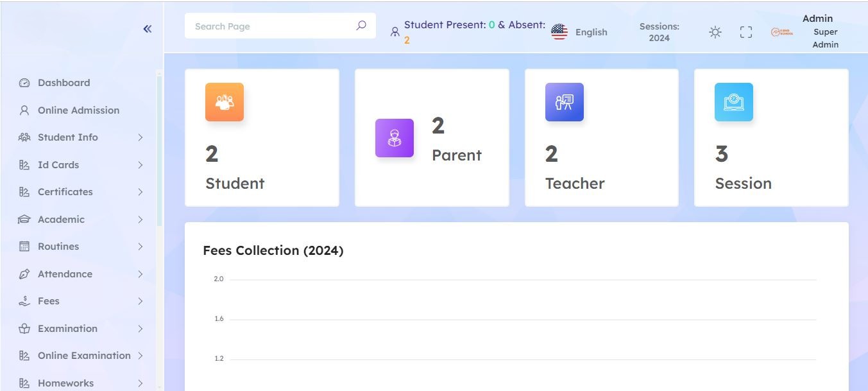This screenshot has width=868, height=391.
Task: Open the Admin profile logo avatar
Action: 782,32
